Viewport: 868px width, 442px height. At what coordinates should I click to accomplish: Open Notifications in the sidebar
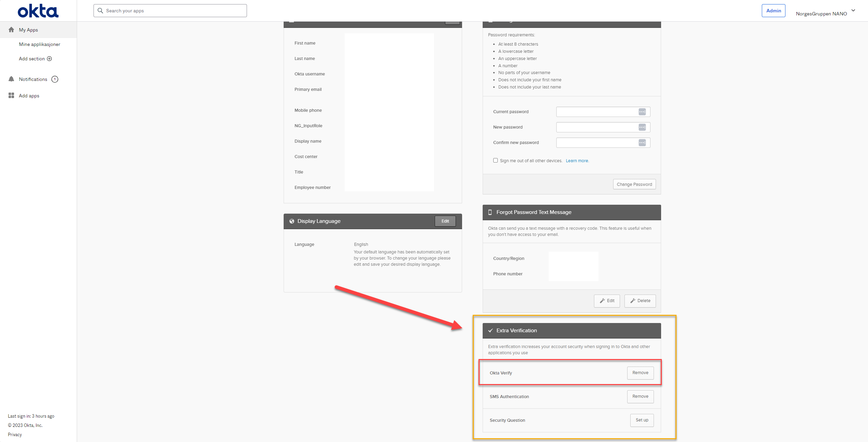coord(33,79)
